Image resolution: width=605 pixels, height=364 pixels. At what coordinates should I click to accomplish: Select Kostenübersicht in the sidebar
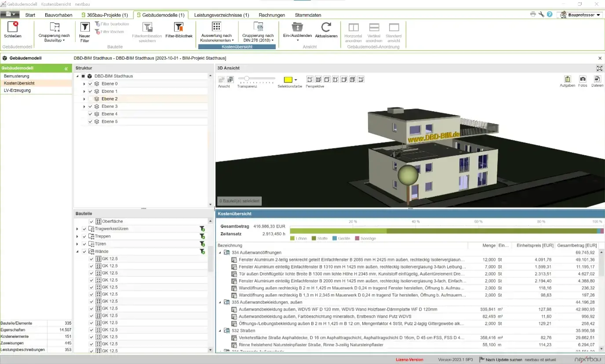tap(36, 83)
